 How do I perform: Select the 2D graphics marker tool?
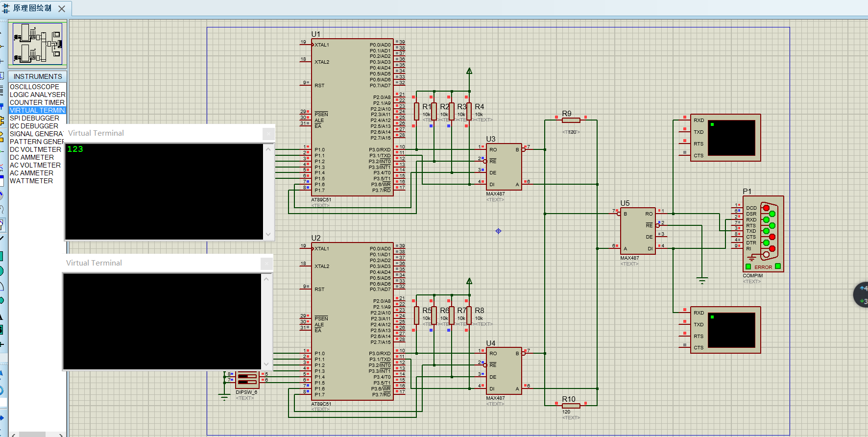1,344
